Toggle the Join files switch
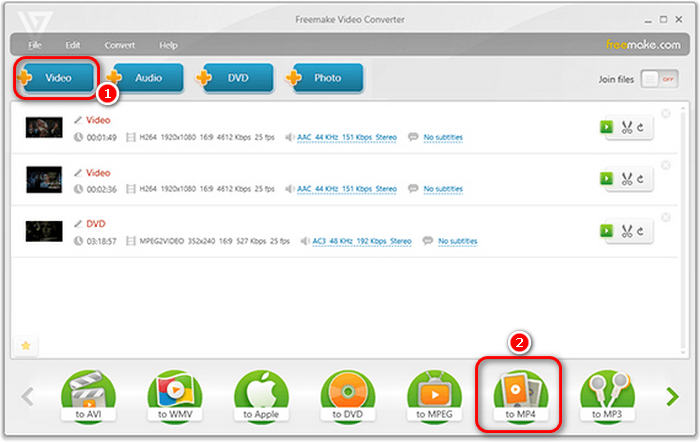The image size is (700, 442). click(x=660, y=79)
